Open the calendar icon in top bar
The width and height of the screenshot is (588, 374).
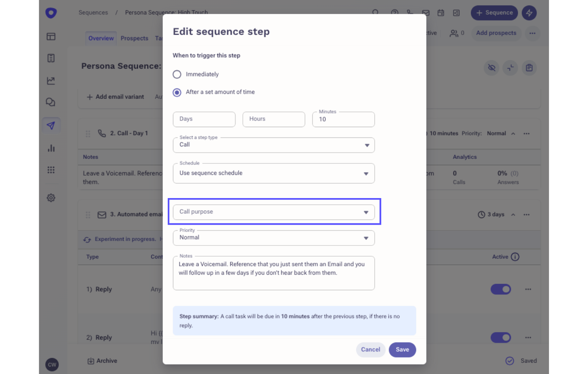[441, 13]
